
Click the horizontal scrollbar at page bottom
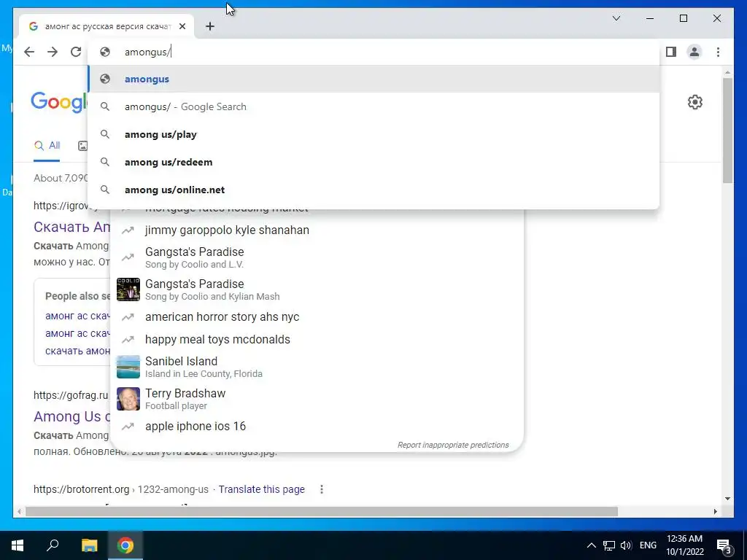[322, 511]
